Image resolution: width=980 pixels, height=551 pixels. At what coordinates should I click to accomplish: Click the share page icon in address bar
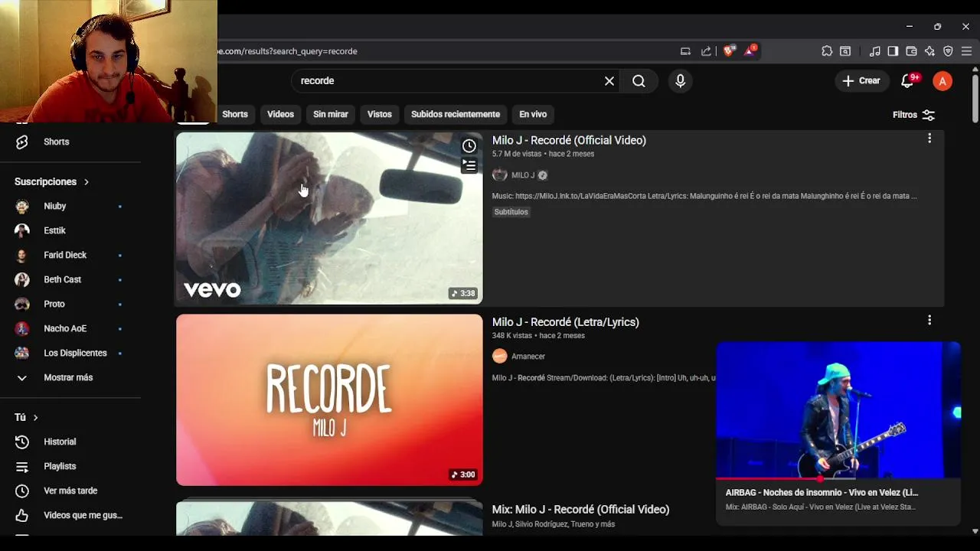point(706,51)
